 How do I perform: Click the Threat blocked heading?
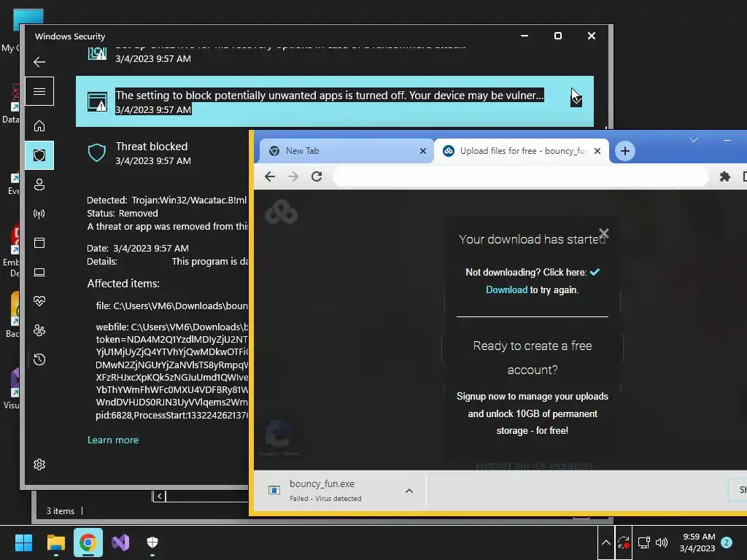tap(152, 146)
